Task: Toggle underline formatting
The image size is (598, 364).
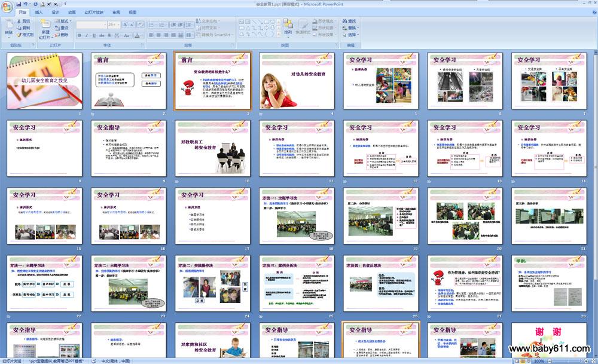Action: [x=94, y=35]
